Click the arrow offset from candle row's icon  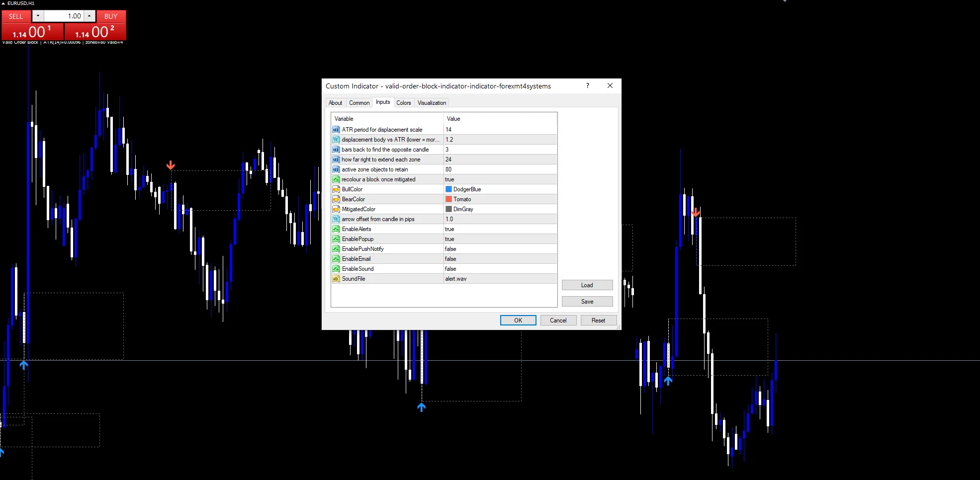tap(336, 219)
